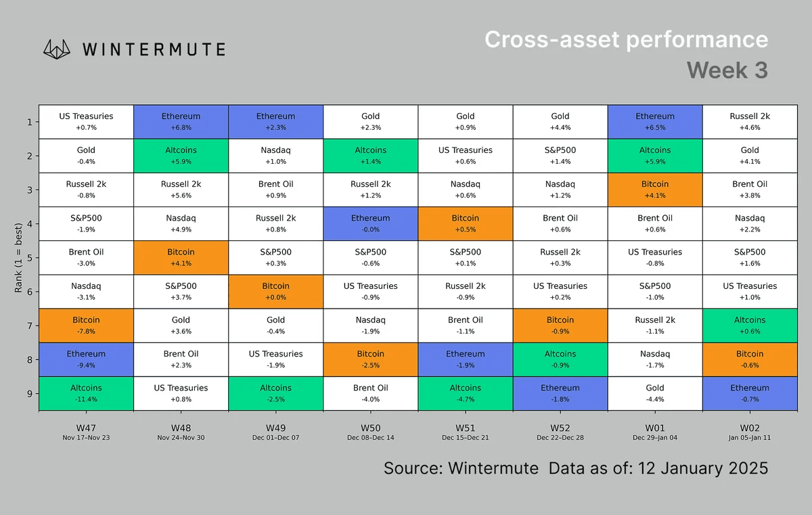This screenshot has width=812, height=515.
Task: Click the Brent Oil -4.0% cell
Action: 370,393
